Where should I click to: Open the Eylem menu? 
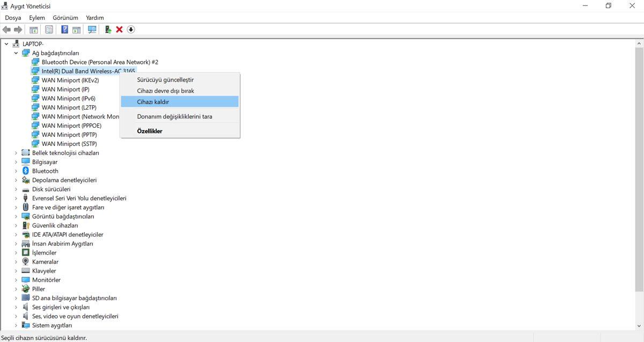tap(37, 18)
